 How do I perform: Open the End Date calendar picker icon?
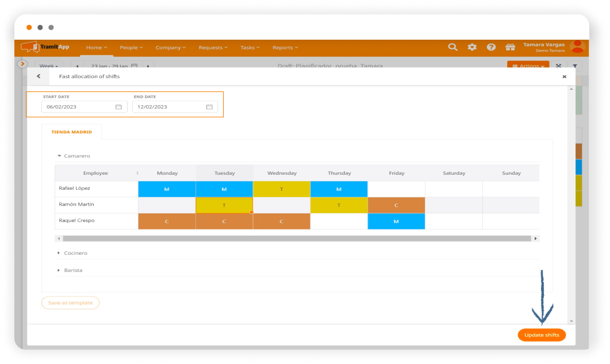[x=209, y=107]
